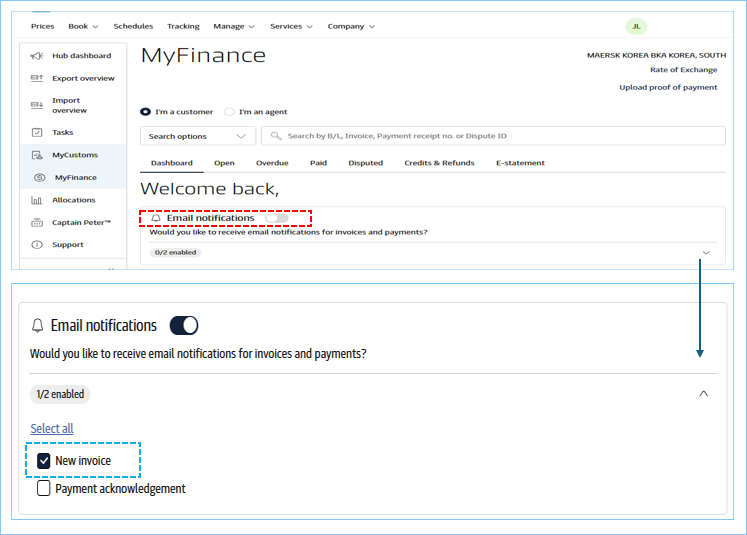Click the Export overview sidebar icon
747x535 pixels.
point(37,78)
